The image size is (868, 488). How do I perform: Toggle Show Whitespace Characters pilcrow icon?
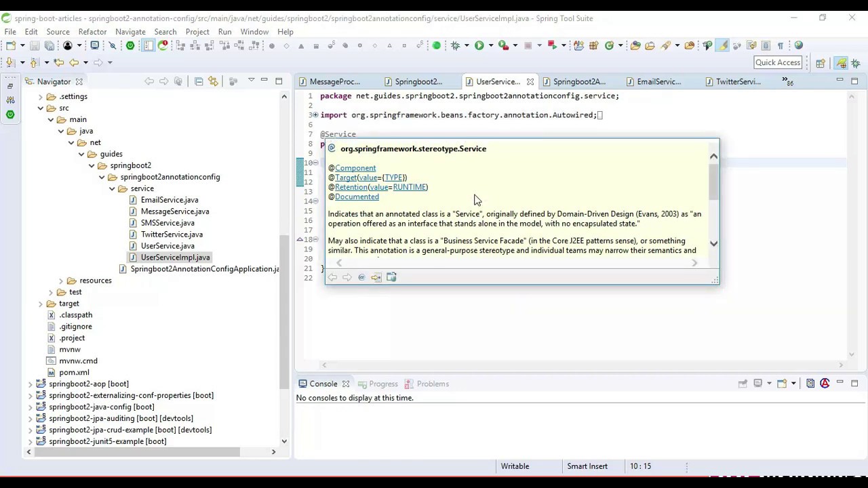pyautogui.click(x=781, y=45)
